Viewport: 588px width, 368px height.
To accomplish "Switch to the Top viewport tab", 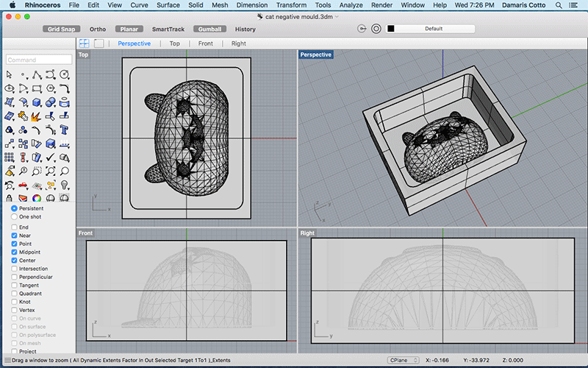I will pyautogui.click(x=175, y=43).
